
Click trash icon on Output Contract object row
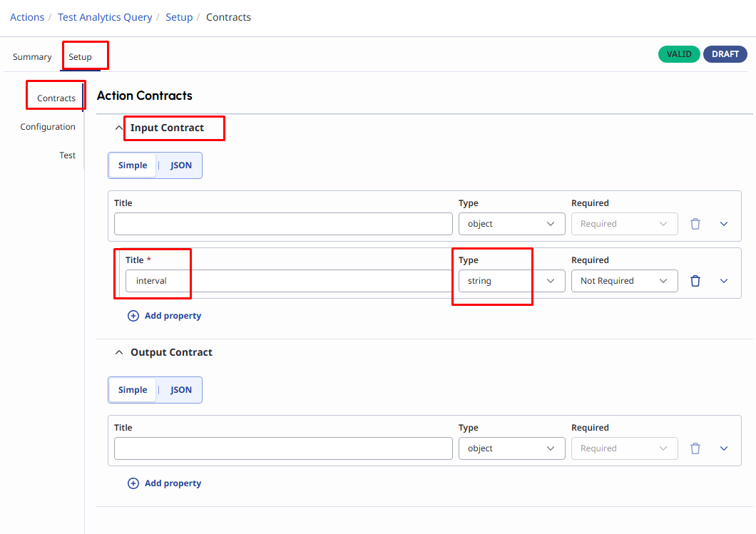(x=695, y=448)
